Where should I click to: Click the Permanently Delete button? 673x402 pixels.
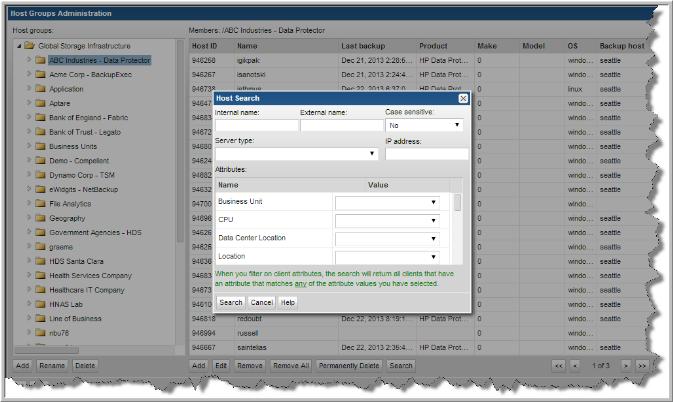click(349, 366)
